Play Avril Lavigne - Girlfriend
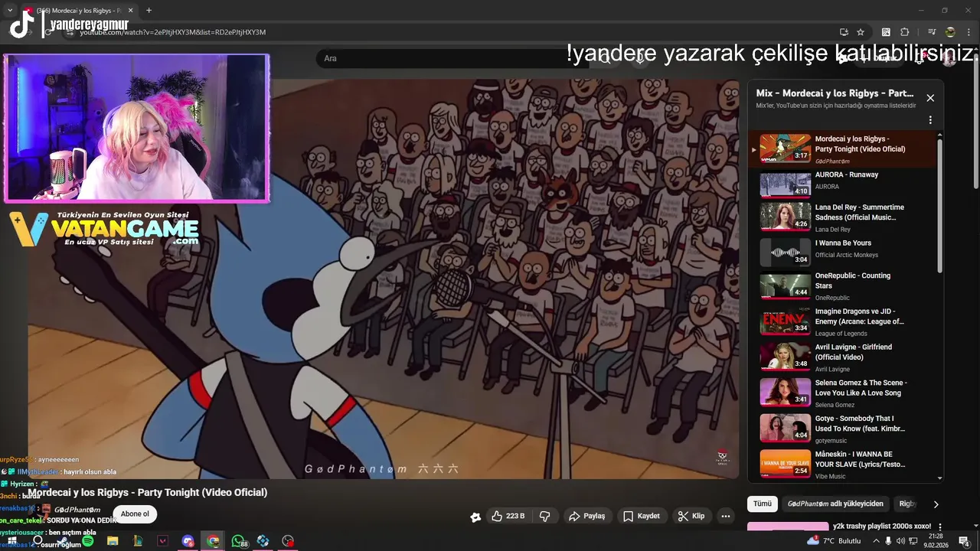This screenshot has width=980, height=551. (x=842, y=357)
